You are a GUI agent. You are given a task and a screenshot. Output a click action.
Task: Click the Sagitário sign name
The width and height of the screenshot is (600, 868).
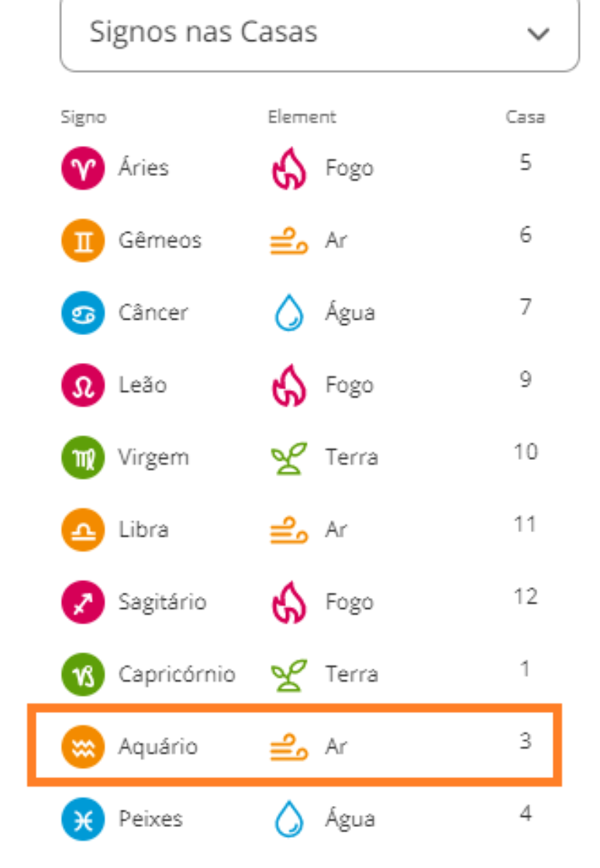[x=162, y=602]
